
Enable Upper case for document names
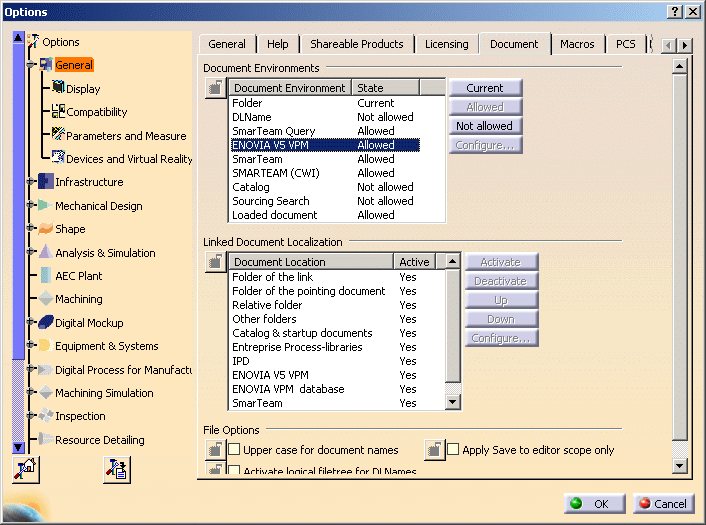click(x=234, y=449)
